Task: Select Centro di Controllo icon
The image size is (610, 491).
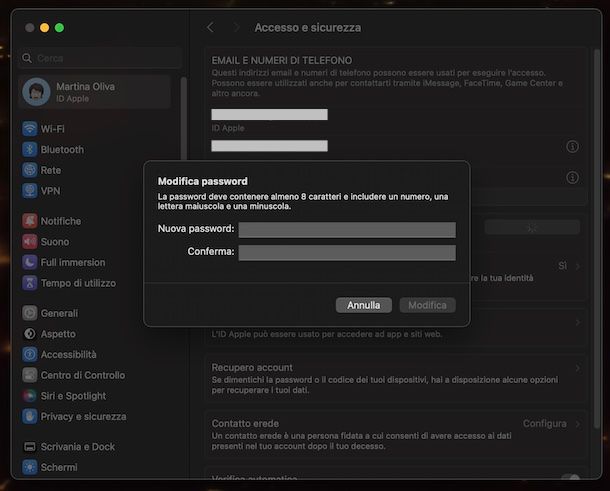Action: pos(30,375)
